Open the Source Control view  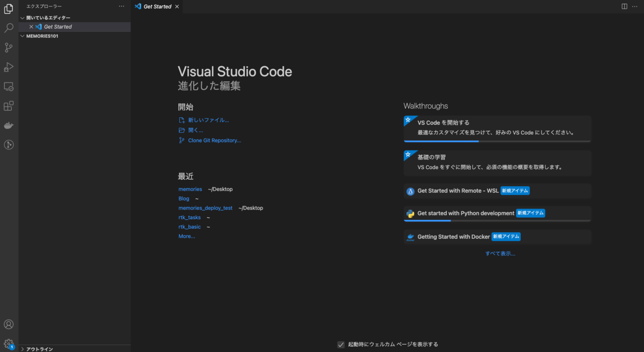pos(8,47)
